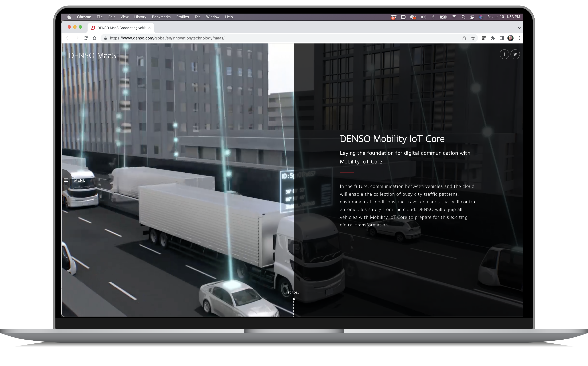Open the History menu
The image size is (588, 366).
[x=140, y=17]
